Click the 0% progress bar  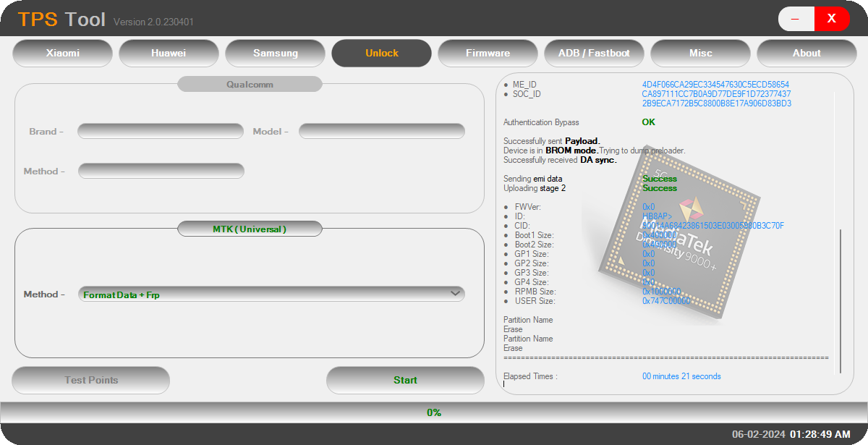point(434,412)
